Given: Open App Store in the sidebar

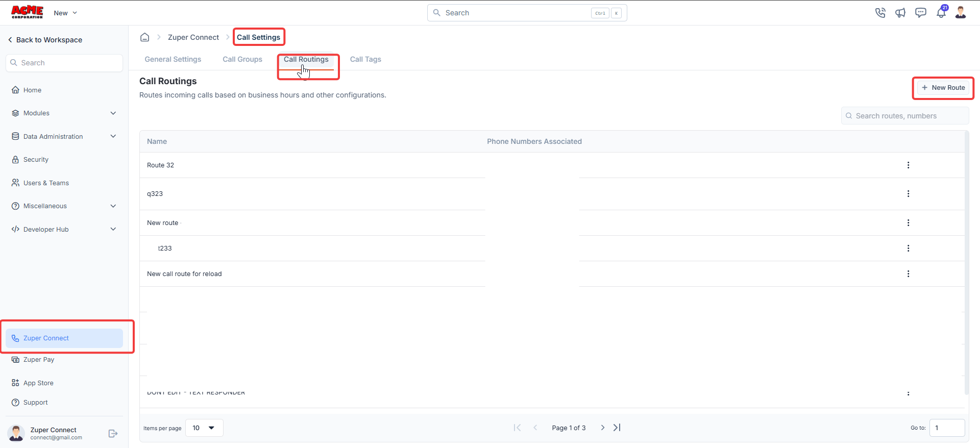Looking at the screenshot, I should click(64, 383).
